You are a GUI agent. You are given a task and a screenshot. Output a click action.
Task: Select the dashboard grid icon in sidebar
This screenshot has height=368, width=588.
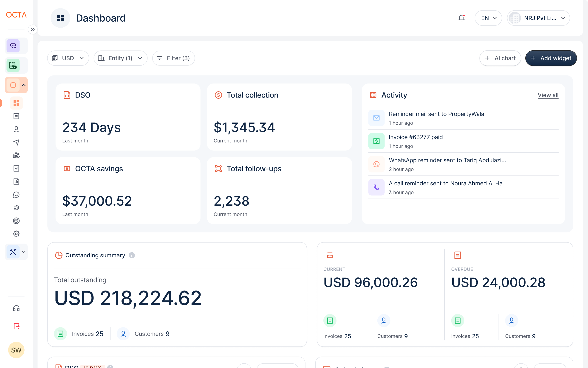click(16, 103)
